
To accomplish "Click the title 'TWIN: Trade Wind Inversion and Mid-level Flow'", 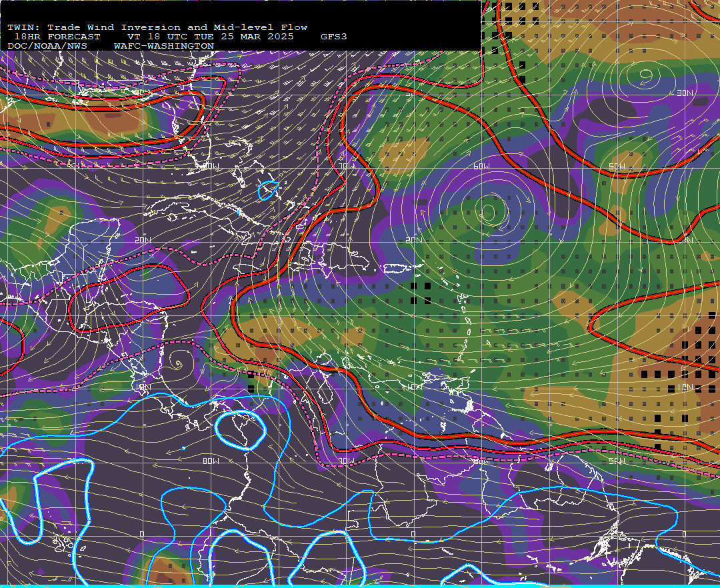I will (x=157, y=27).
